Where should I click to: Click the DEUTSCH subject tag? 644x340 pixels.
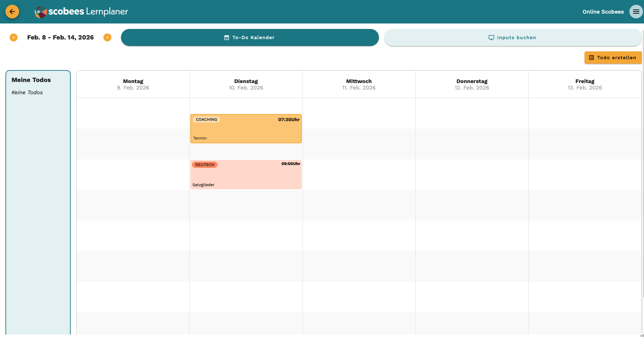[x=205, y=165]
